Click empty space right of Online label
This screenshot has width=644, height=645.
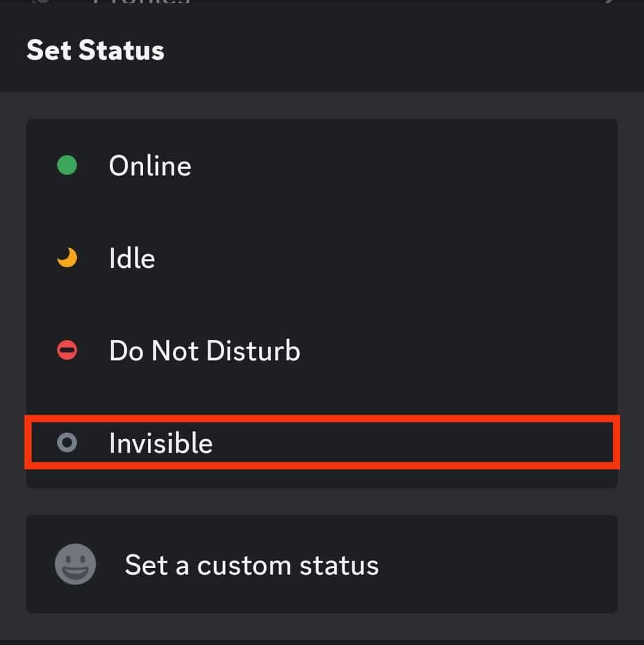[417, 166]
